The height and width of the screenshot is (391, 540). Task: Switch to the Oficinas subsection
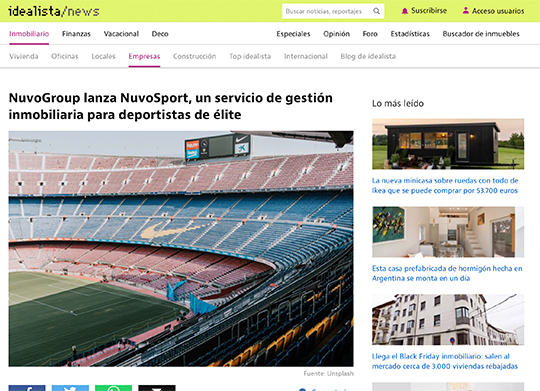65,56
